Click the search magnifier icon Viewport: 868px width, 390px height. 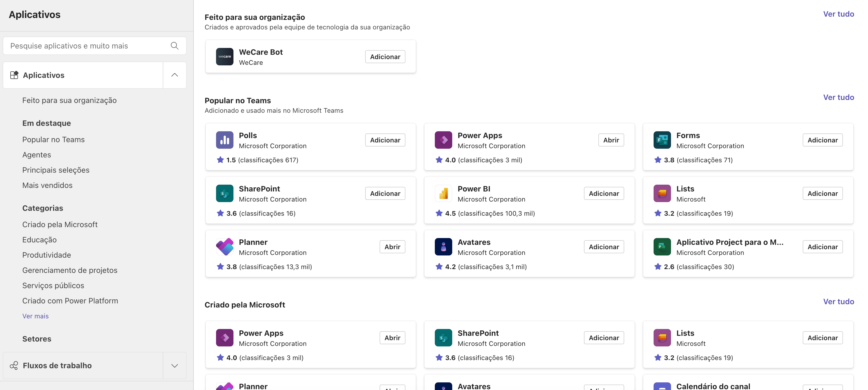click(x=174, y=45)
